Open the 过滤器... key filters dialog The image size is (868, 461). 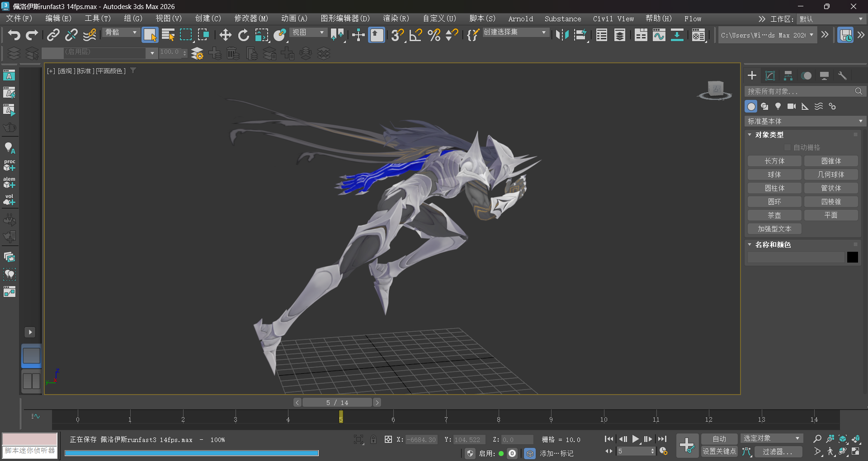click(778, 452)
